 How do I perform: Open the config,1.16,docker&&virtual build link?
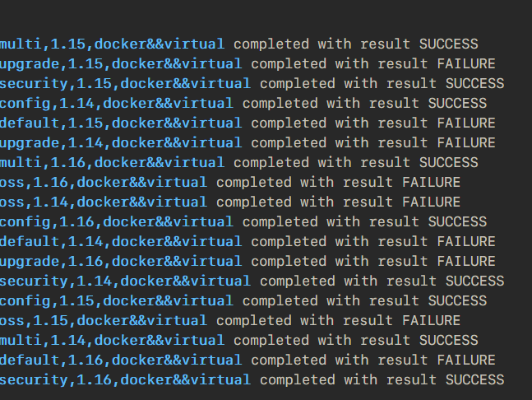(117, 221)
